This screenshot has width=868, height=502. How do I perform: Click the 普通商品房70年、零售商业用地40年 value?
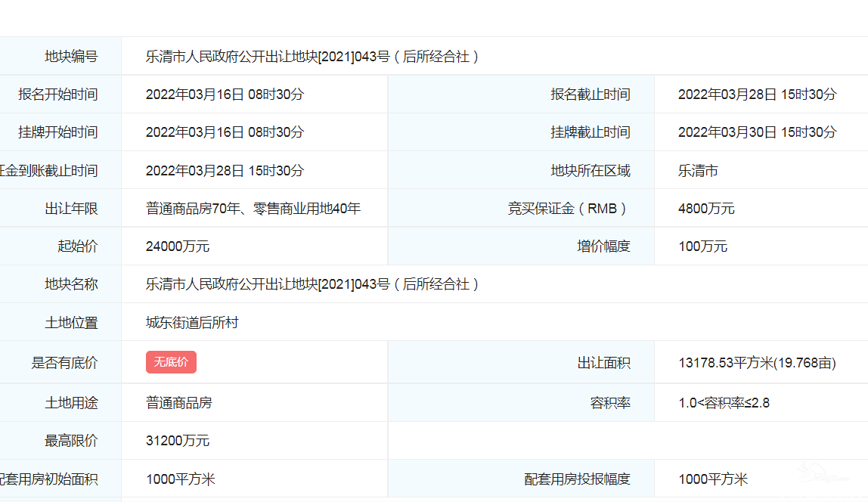click(253, 209)
